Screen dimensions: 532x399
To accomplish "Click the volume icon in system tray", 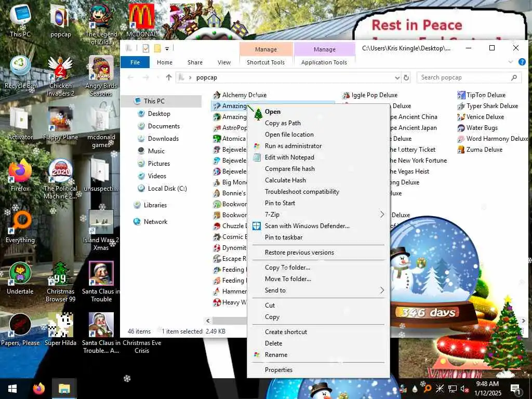I will click(x=464, y=389).
